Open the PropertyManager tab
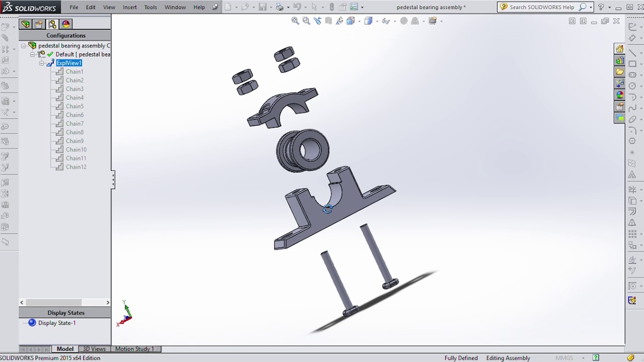The height and width of the screenshot is (362, 644). pos(39,24)
